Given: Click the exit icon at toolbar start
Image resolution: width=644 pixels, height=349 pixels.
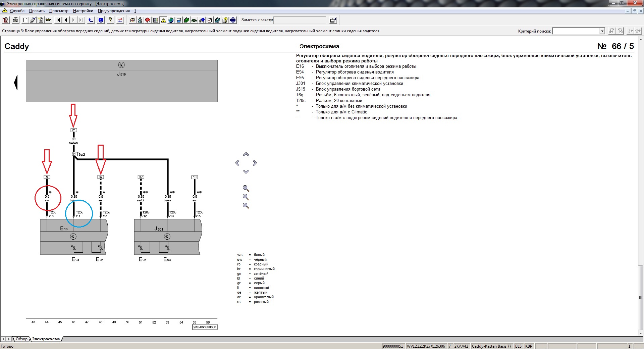Looking at the screenshot, I should pos(6,20).
